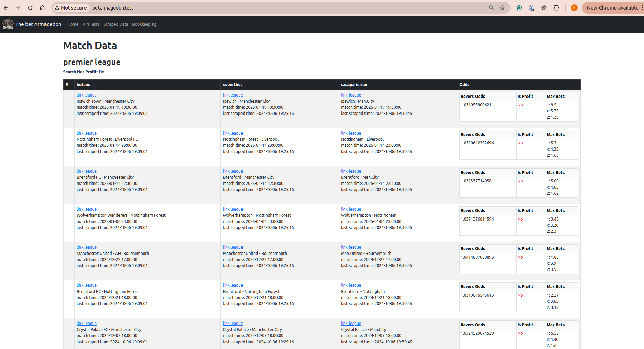Viewport: 644px width, 349px height.
Task: Open subertbet link league for Manchester United - Bournemouth
Action: pyautogui.click(x=233, y=247)
